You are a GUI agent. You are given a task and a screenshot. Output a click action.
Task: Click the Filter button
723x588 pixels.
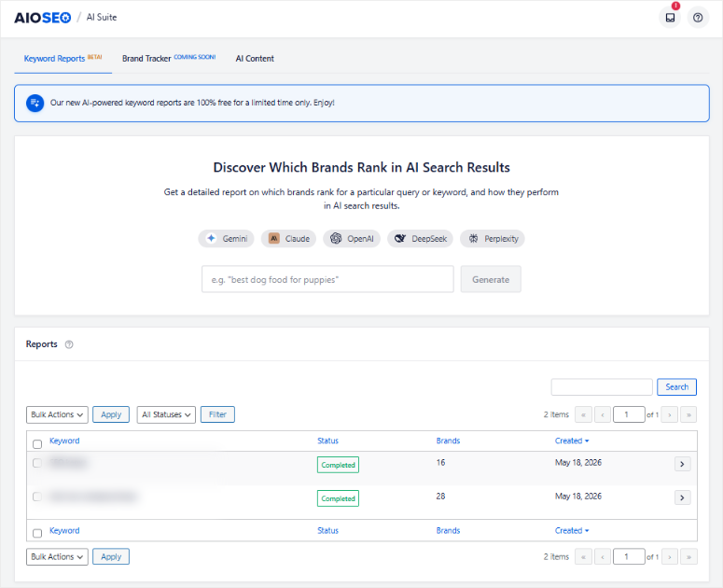(x=217, y=414)
